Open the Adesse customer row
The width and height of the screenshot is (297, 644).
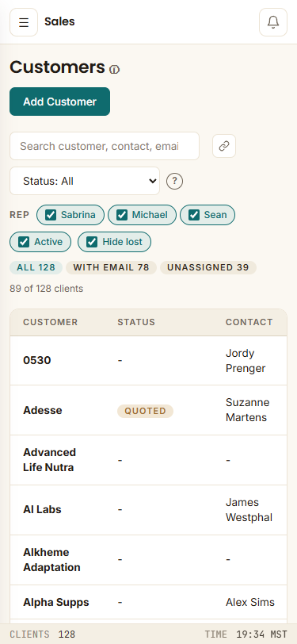click(x=149, y=410)
